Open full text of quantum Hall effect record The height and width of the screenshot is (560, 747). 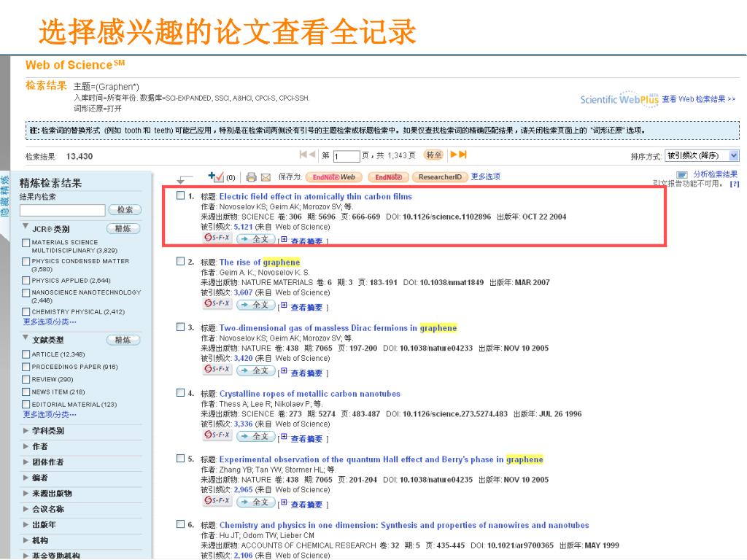(x=256, y=502)
